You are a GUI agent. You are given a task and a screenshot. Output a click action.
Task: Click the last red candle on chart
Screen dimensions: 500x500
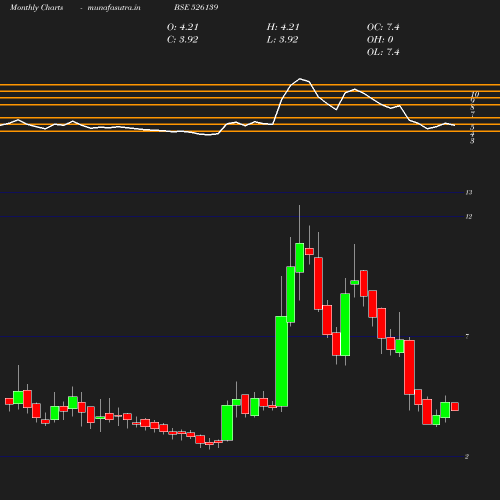pos(455,407)
